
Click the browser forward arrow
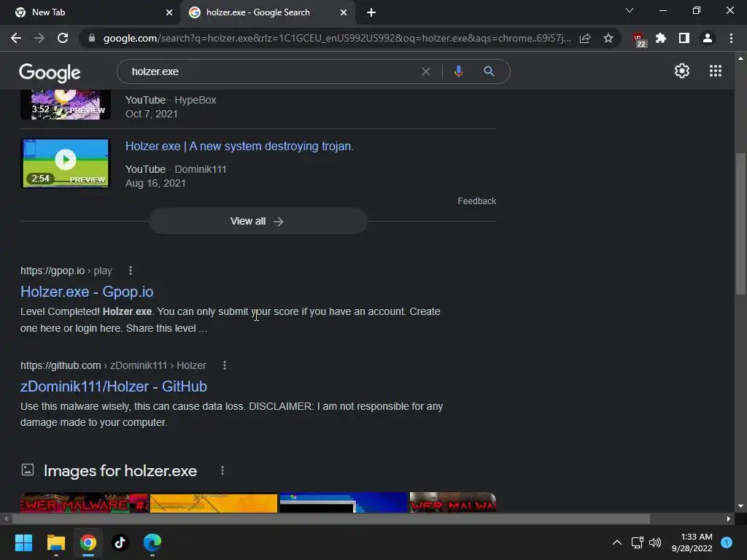coord(39,38)
